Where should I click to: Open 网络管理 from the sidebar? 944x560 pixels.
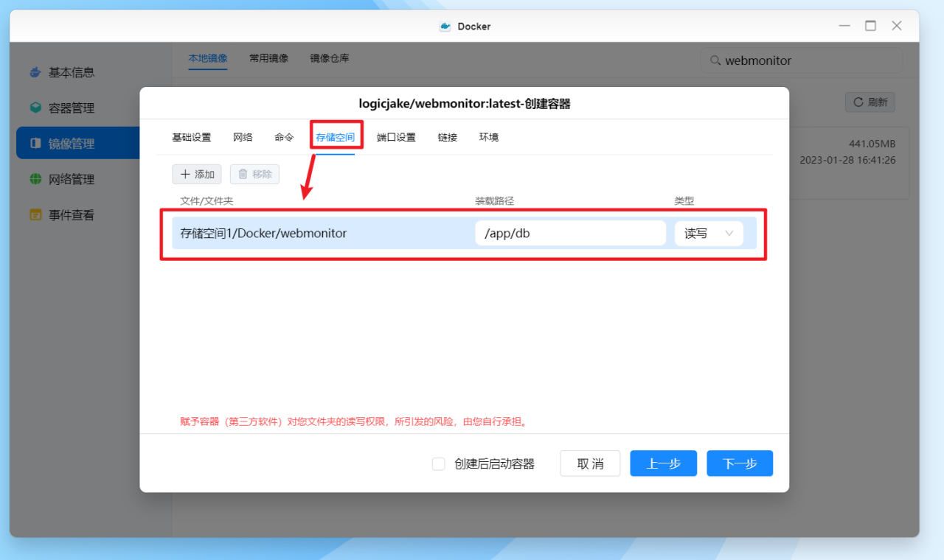point(35,178)
